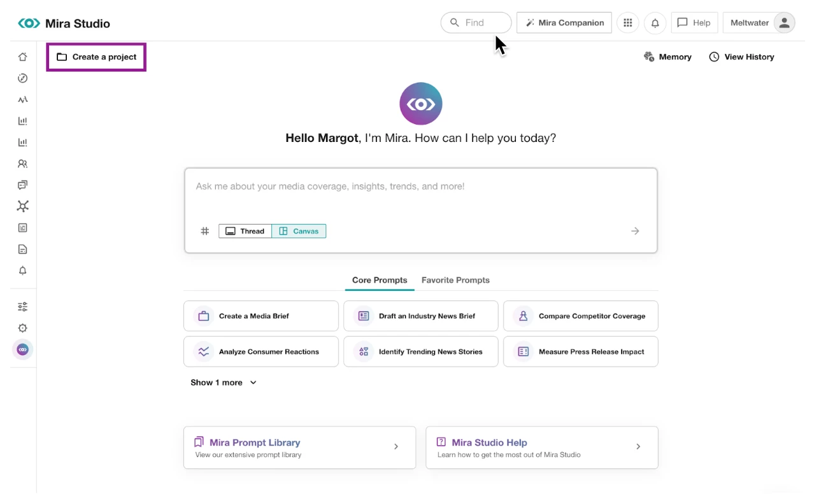Expand Show 1 more prompts
This screenshot has height=504, width=814.
click(224, 382)
